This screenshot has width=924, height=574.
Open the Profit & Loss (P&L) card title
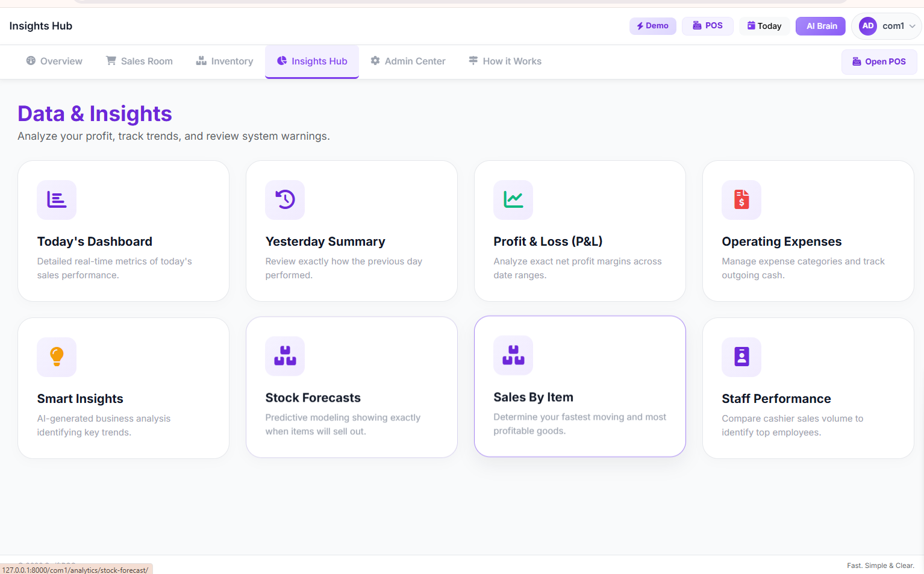click(548, 242)
